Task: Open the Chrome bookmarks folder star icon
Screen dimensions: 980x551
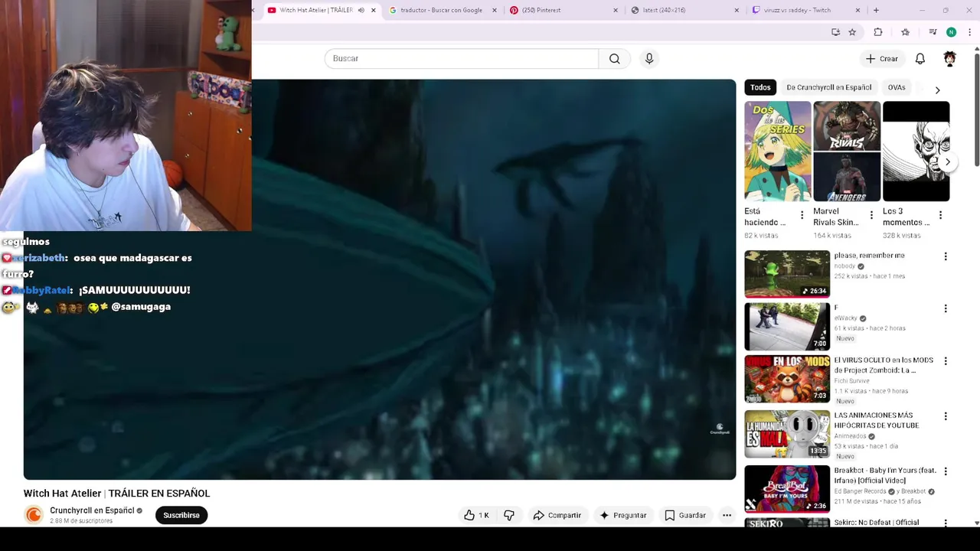Action: tap(905, 32)
